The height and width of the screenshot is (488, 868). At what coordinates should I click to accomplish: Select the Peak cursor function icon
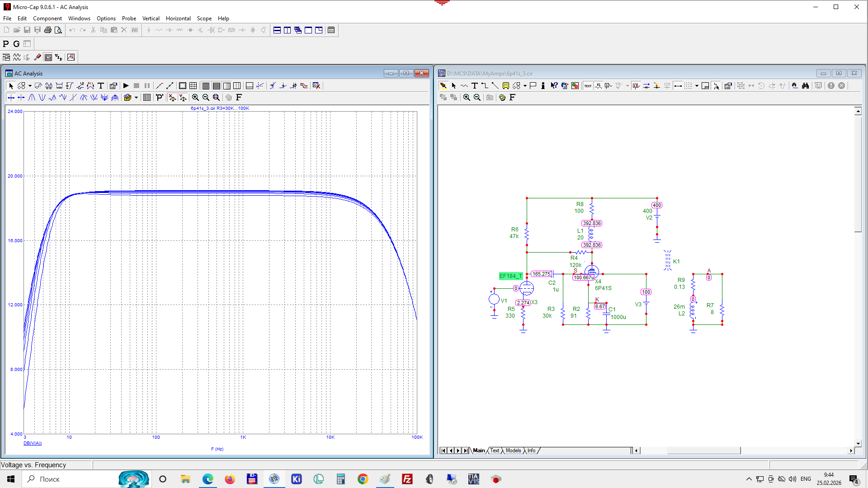(x=32, y=98)
